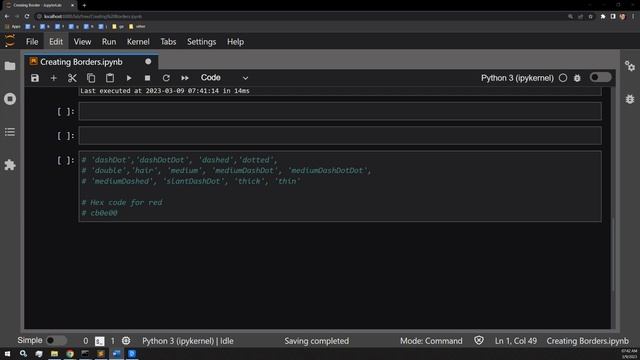This screenshot has width=640, height=360.
Task: Toggle Simple interface mode switch
Action: coord(56,340)
